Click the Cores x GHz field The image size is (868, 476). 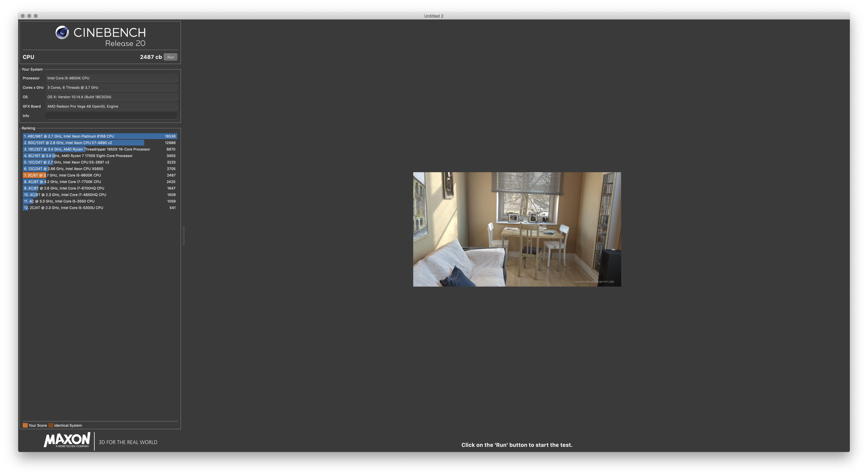[111, 87]
